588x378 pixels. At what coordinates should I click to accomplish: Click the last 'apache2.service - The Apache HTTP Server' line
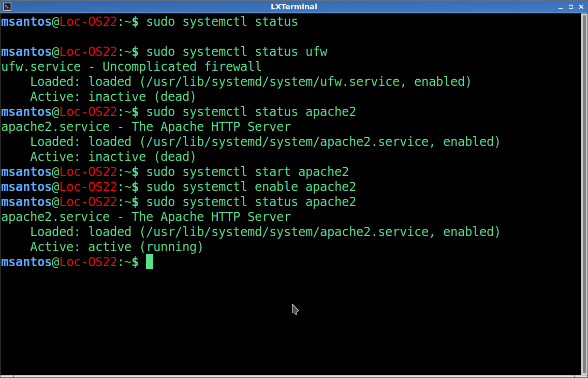[x=145, y=217]
